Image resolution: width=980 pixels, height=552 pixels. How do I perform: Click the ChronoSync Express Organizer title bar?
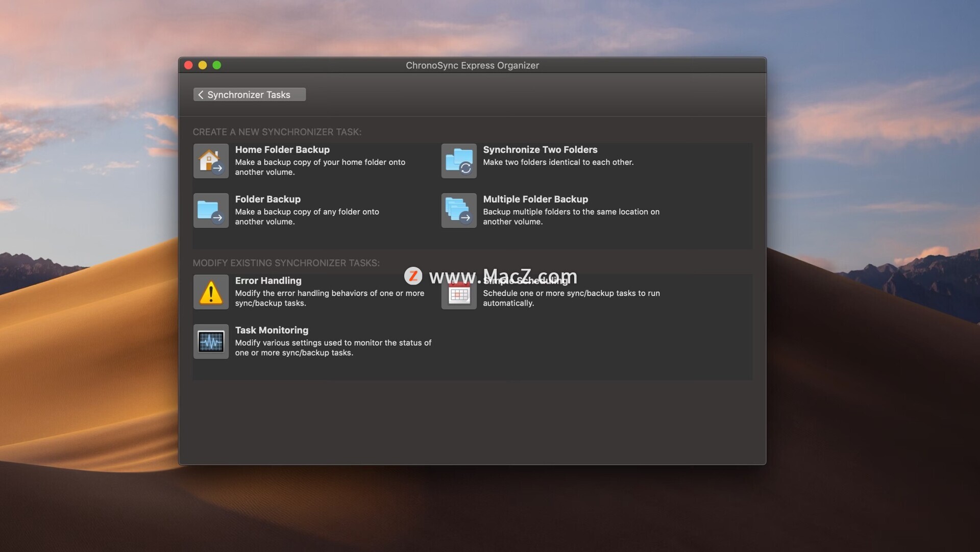pos(472,65)
